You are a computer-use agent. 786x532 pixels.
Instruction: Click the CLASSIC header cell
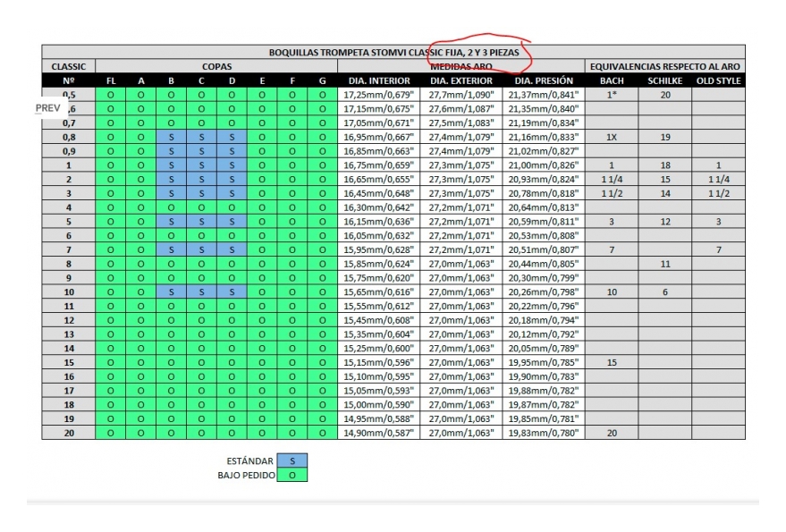coord(69,66)
